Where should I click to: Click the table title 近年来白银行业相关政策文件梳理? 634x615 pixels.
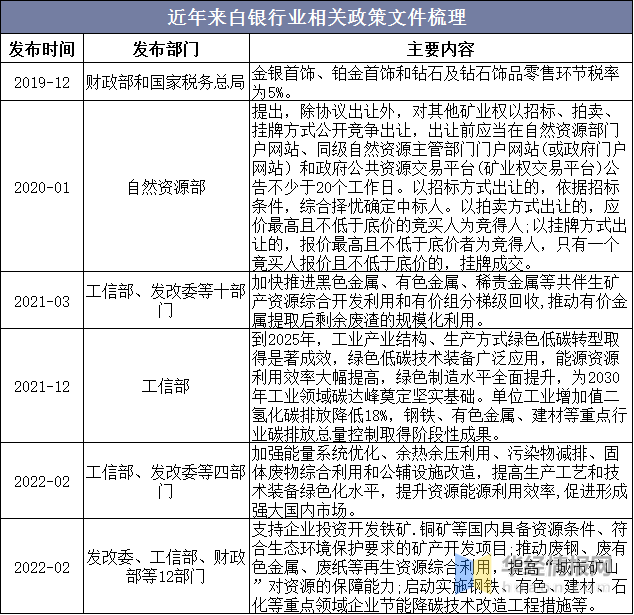(317, 17)
